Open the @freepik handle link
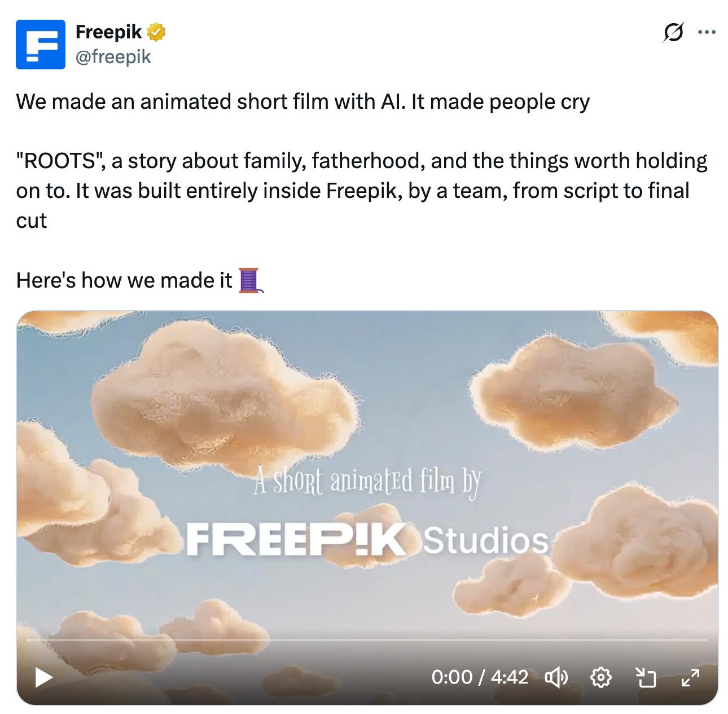The height and width of the screenshot is (714, 728). tap(113, 57)
